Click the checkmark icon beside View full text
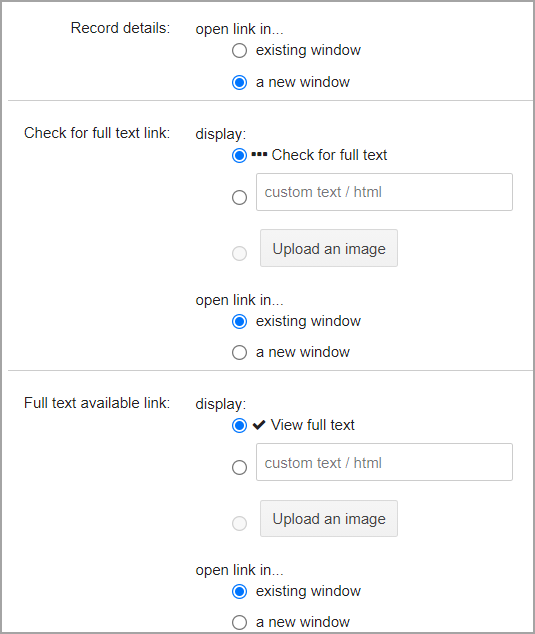The height and width of the screenshot is (634, 535). pyautogui.click(x=259, y=425)
